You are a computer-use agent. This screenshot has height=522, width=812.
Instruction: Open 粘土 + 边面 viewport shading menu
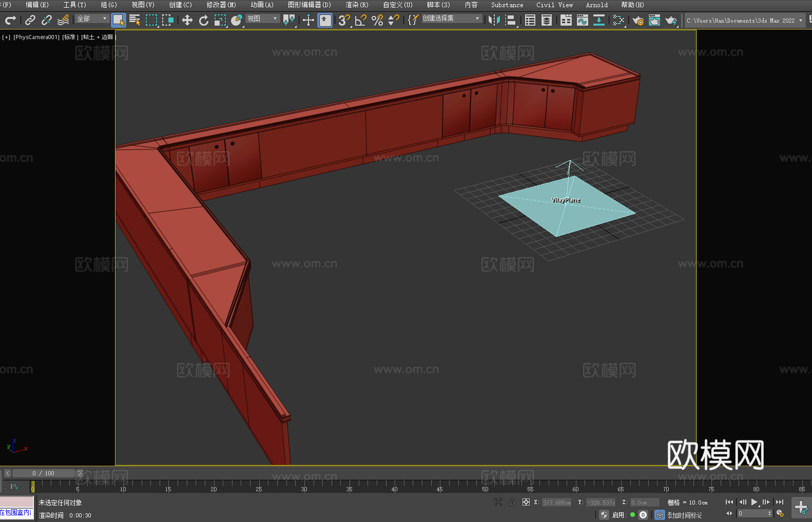tap(98, 37)
